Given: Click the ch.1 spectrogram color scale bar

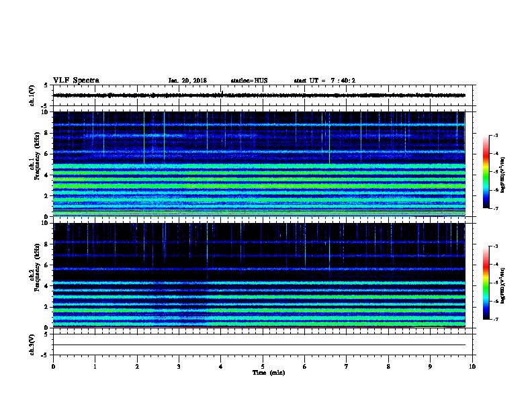Looking at the screenshot, I should (x=486, y=172).
